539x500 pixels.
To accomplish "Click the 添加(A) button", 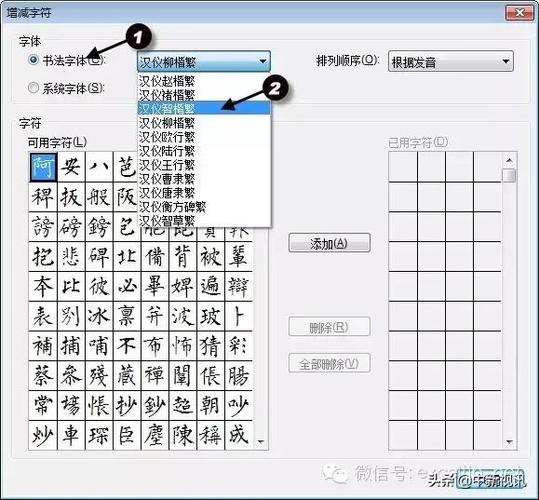I will coord(329,243).
